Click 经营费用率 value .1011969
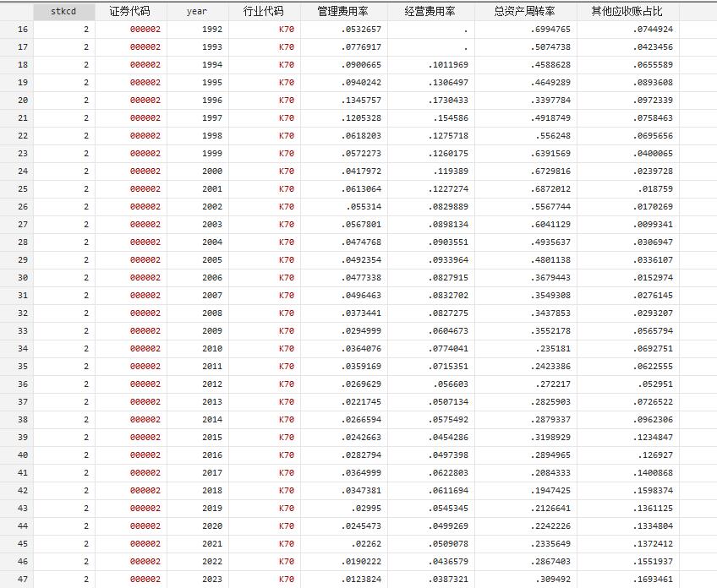The width and height of the screenshot is (717, 588). [x=448, y=64]
